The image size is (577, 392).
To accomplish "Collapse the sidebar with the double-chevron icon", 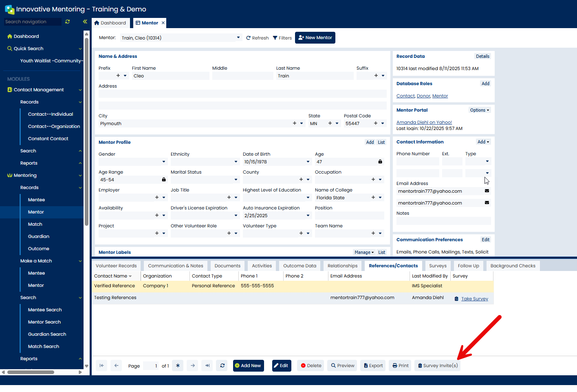I will [x=85, y=22].
